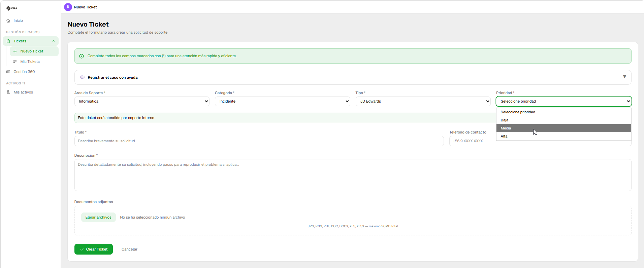Click 'Complete el formulario para crear' subtitle
644x268 pixels.
pos(118,32)
